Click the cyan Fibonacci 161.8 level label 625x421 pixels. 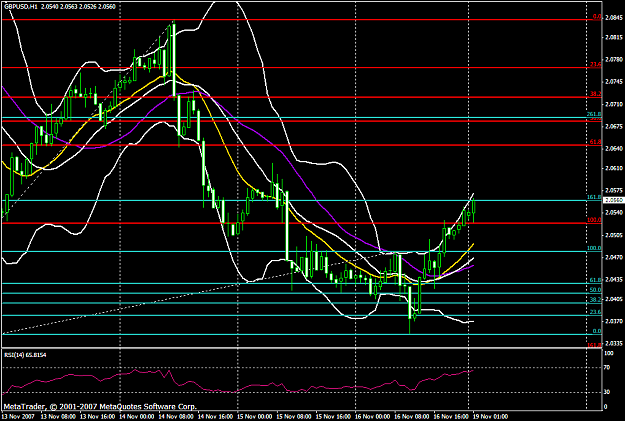click(x=594, y=197)
